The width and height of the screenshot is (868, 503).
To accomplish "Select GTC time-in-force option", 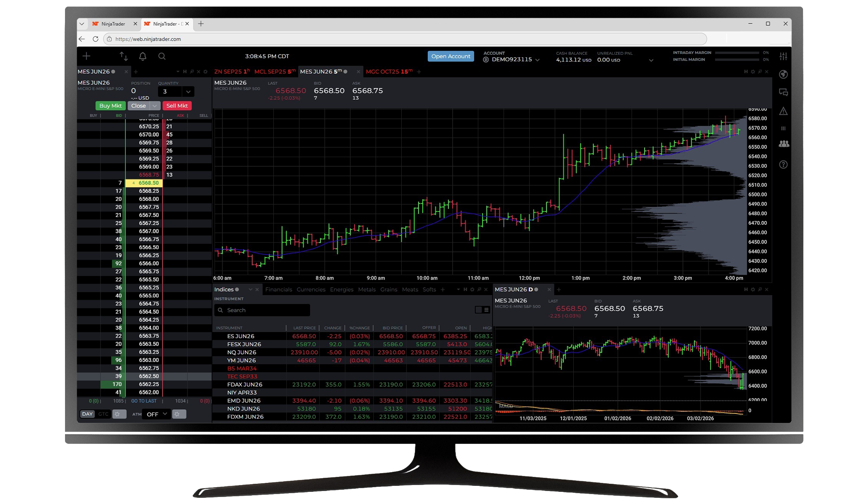I will [103, 414].
